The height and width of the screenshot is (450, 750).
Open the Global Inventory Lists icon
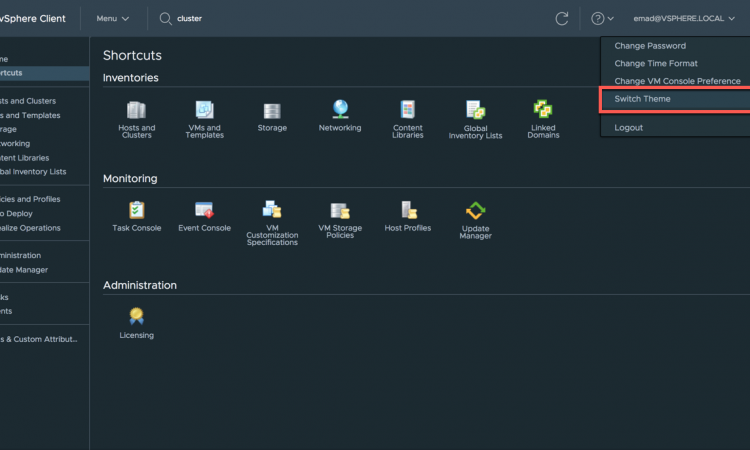tap(475, 110)
